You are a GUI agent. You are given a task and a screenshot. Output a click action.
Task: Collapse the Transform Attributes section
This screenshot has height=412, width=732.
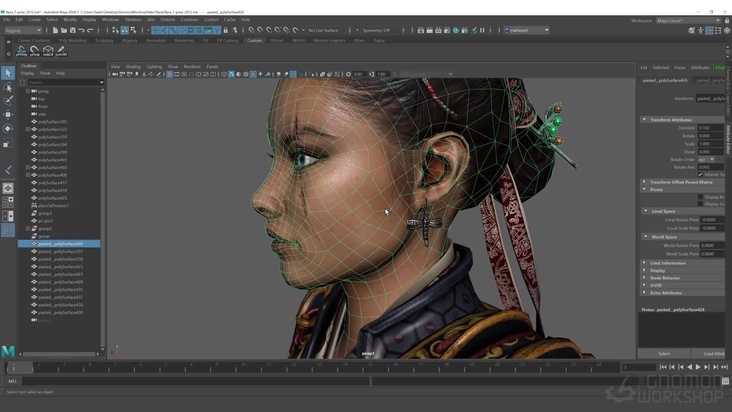tap(644, 120)
